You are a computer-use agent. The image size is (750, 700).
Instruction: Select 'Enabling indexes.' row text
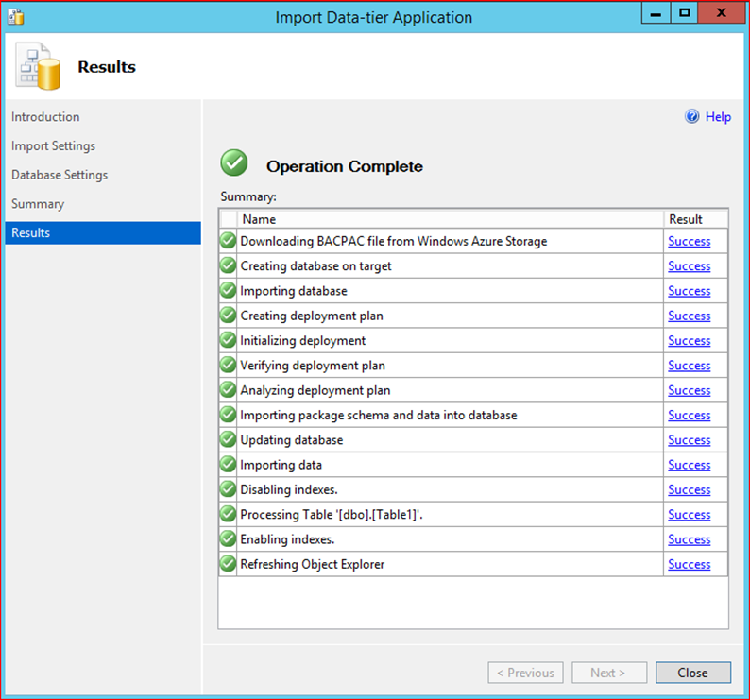point(287,539)
